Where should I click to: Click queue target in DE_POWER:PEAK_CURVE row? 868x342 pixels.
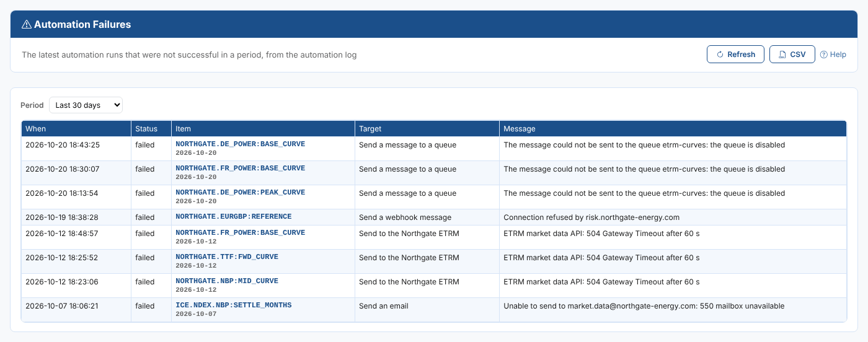click(x=407, y=193)
